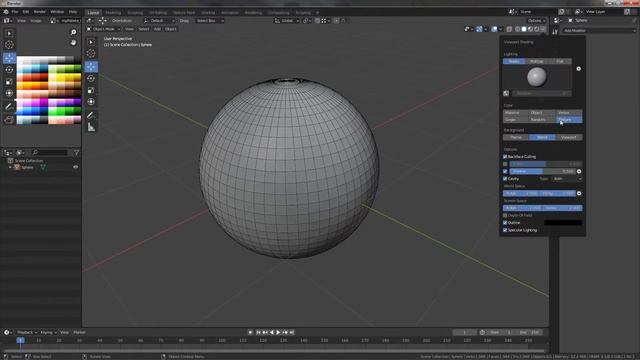This screenshot has height=360, width=640.
Task: Open the Window menu
Action: click(57, 12)
